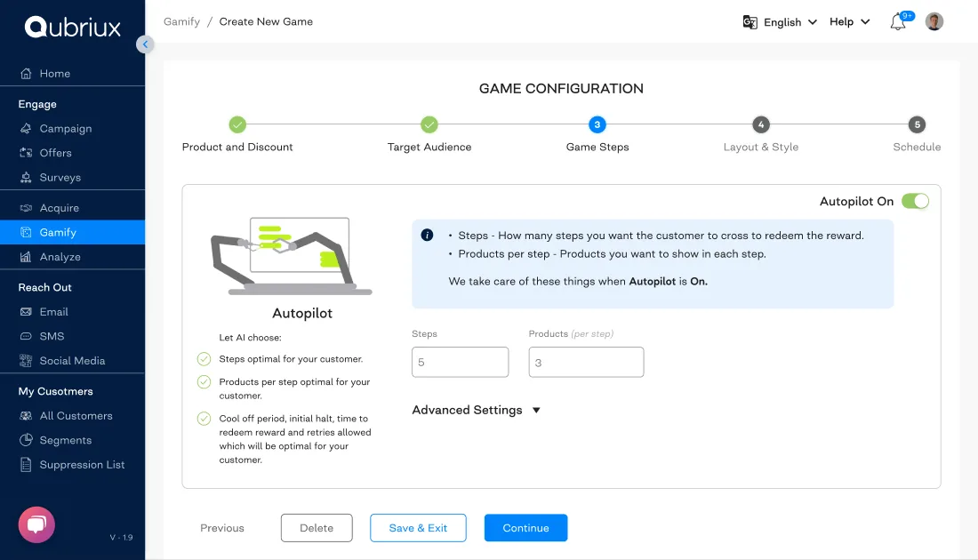Screen dimensions: 978x560
Task: Open the user profile avatar
Action: point(934,22)
